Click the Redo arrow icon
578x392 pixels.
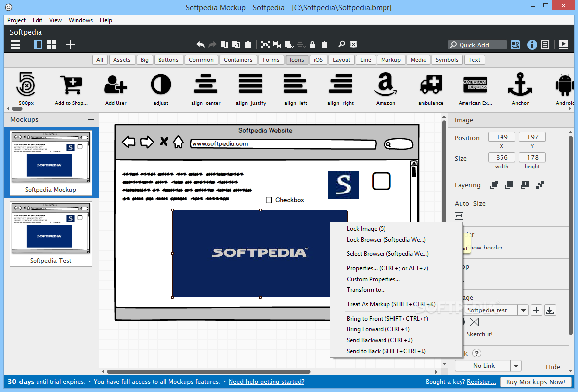click(x=212, y=44)
